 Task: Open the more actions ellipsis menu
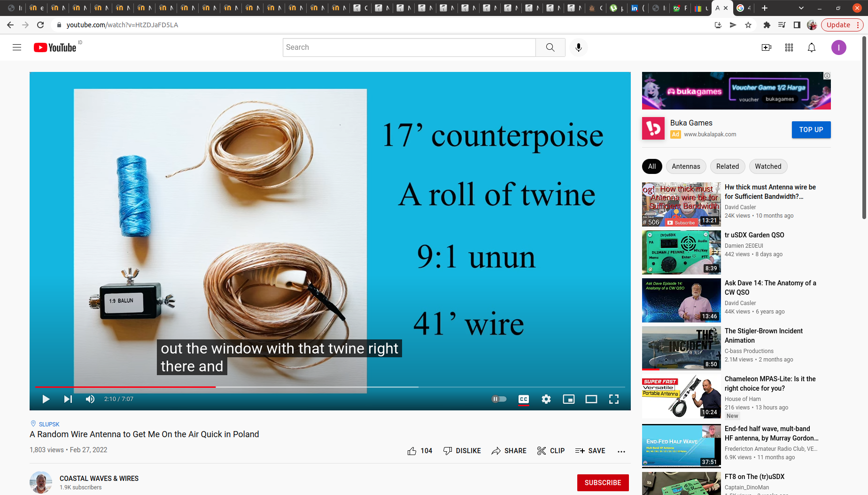[621, 451]
